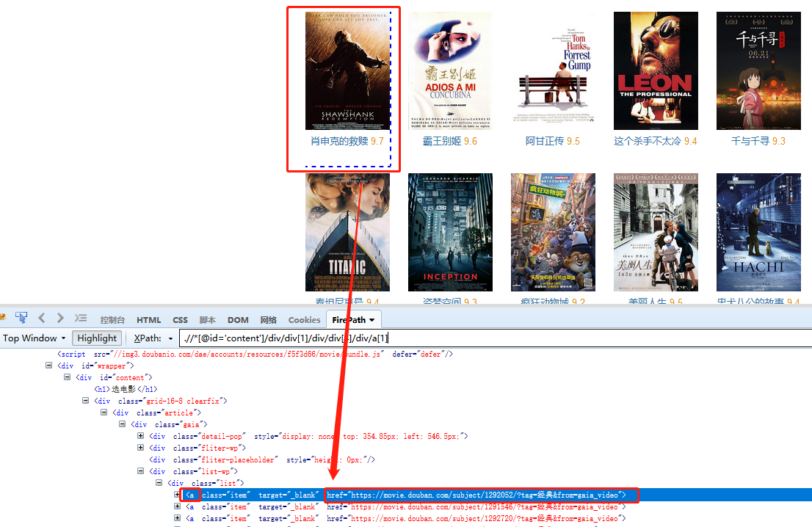
Task: Open the 网络 tab
Action: [268, 320]
